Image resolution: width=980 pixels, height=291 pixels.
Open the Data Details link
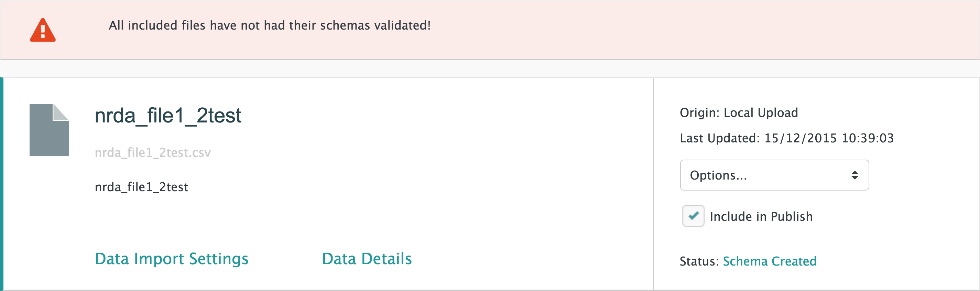[x=367, y=259]
